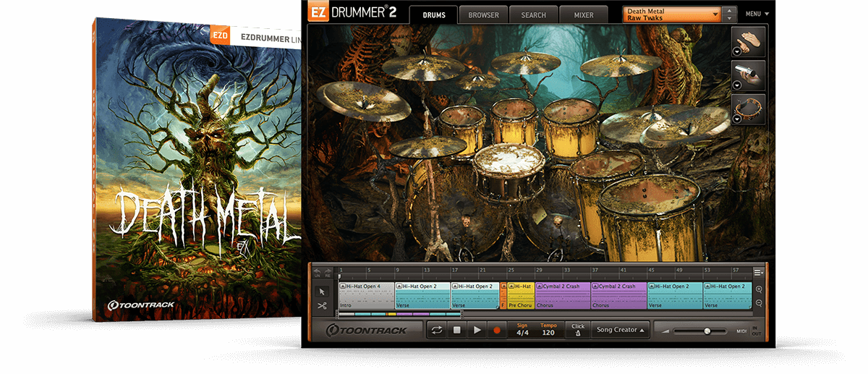This screenshot has width=868, height=374.
Task: Expand the hand claps pad options arrow
Action: 736,51
